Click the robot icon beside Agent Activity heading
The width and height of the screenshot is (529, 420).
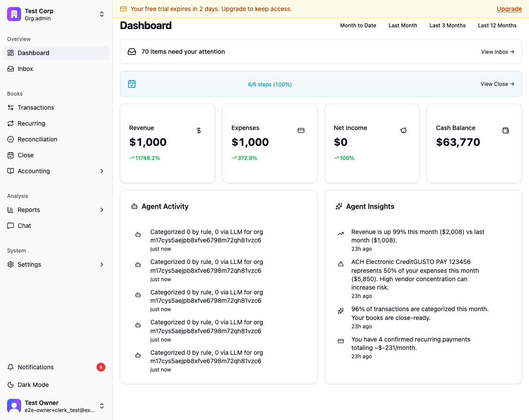(x=134, y=206)
